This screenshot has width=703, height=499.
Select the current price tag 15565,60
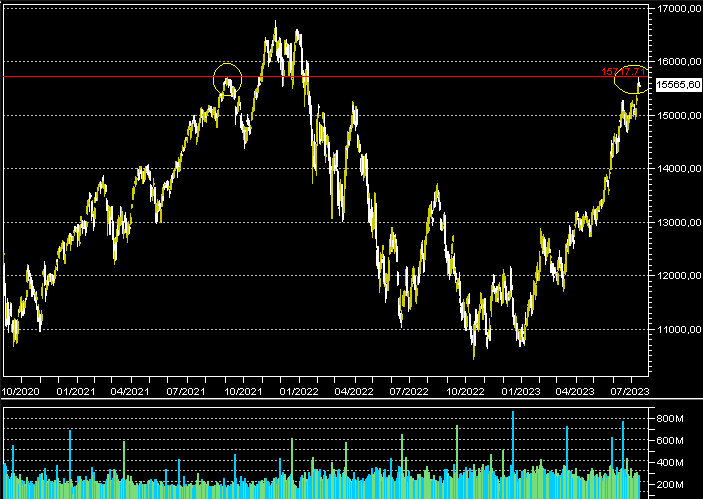678,84
